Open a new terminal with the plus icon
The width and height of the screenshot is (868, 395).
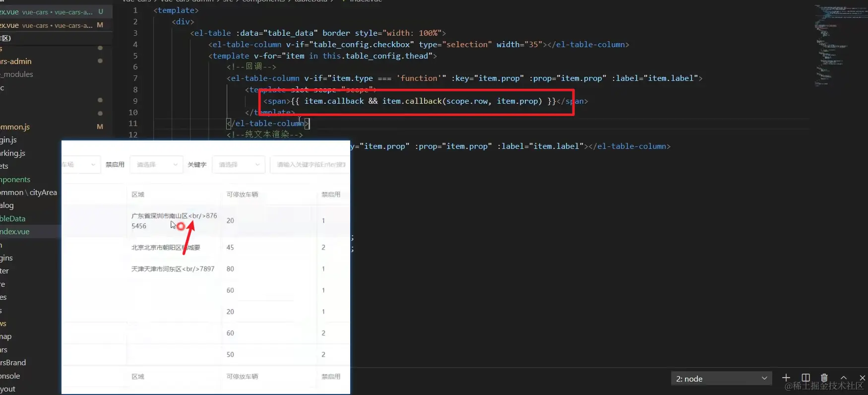[x=786, y=378]
